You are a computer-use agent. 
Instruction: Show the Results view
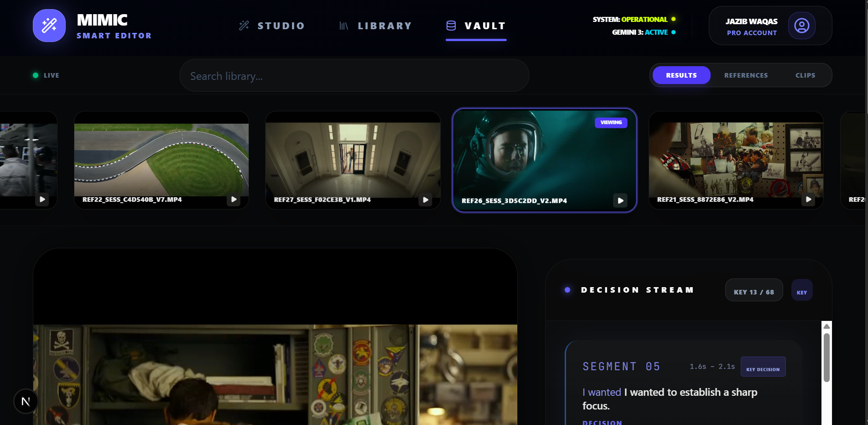pos(681,75)
